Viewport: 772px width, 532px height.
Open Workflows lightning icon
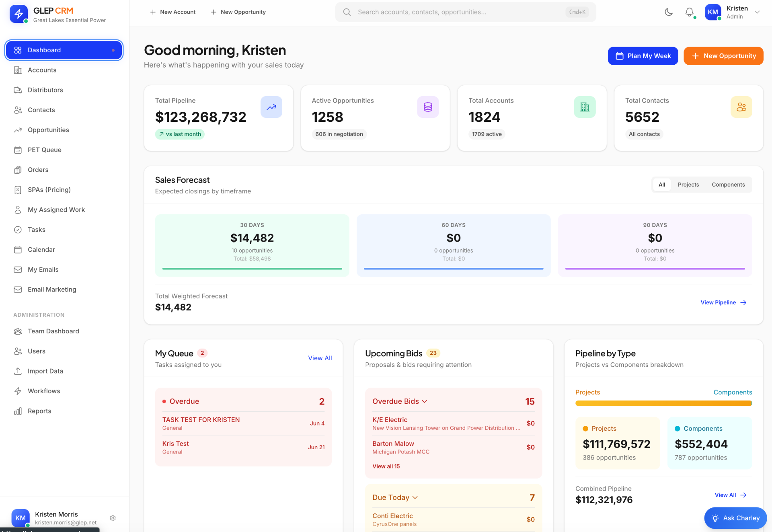[x=18, y=391]
